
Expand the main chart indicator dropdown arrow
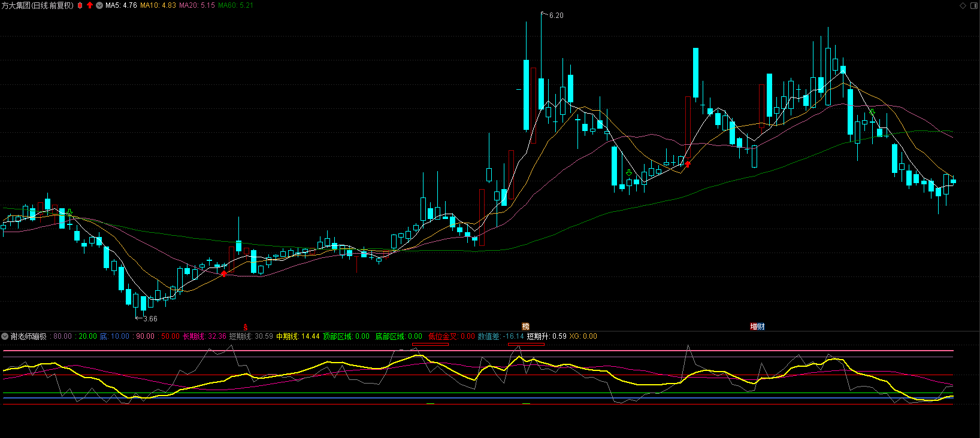coord(99,5)
